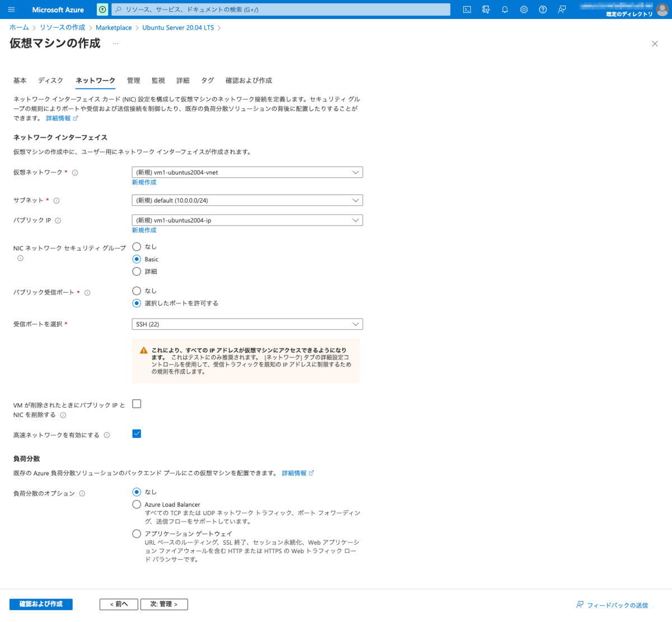Image resolution: width=672 pixels, height=622 pixels.
Task: Open the Azure portal hamburger menu
Action: pyautogui.click(x=11, y=10)
